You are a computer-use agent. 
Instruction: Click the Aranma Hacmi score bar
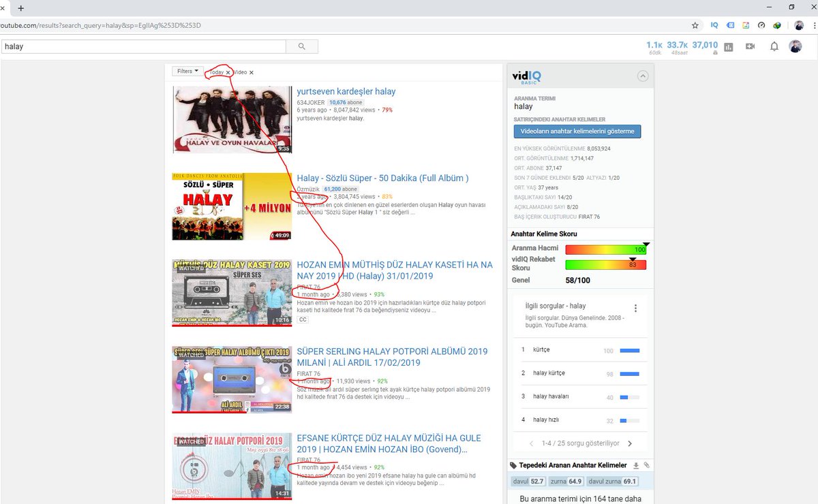click(606, 249)
